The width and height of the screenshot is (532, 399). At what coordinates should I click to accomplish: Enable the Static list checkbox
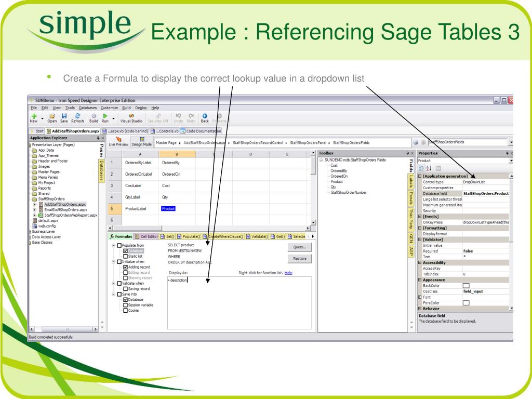pos(126,256)
